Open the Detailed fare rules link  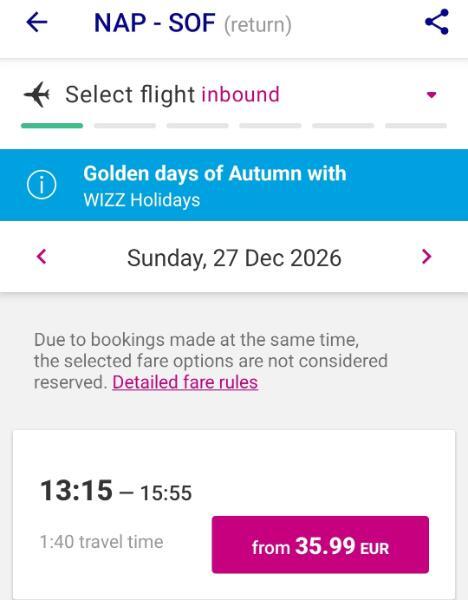click(x=185, y=382)
